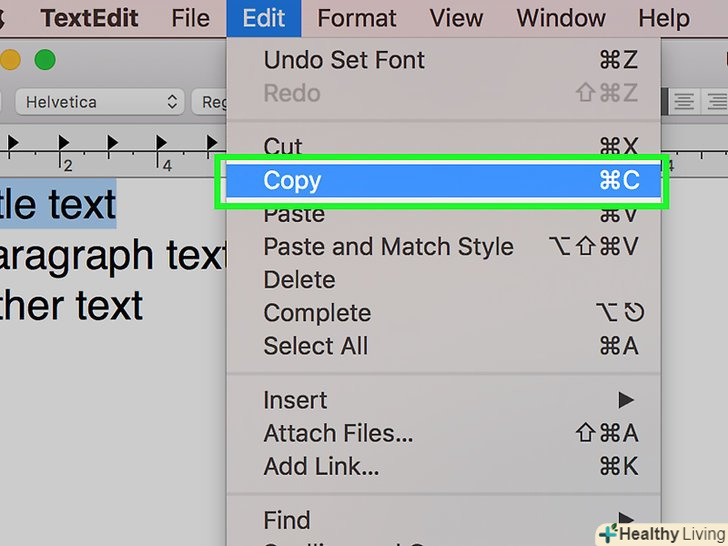
Task: Open the Regular typeface style dropdown
Action: 210,102
